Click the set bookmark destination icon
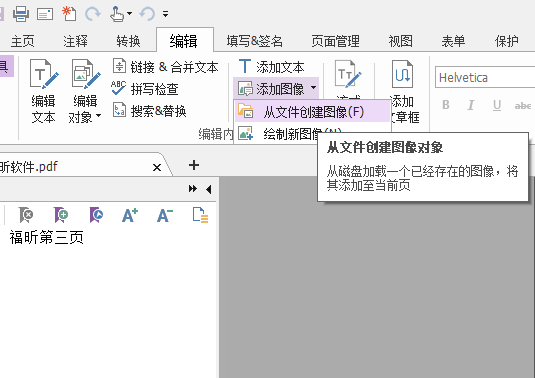This screenshot has height=378, width=535. 96,215
